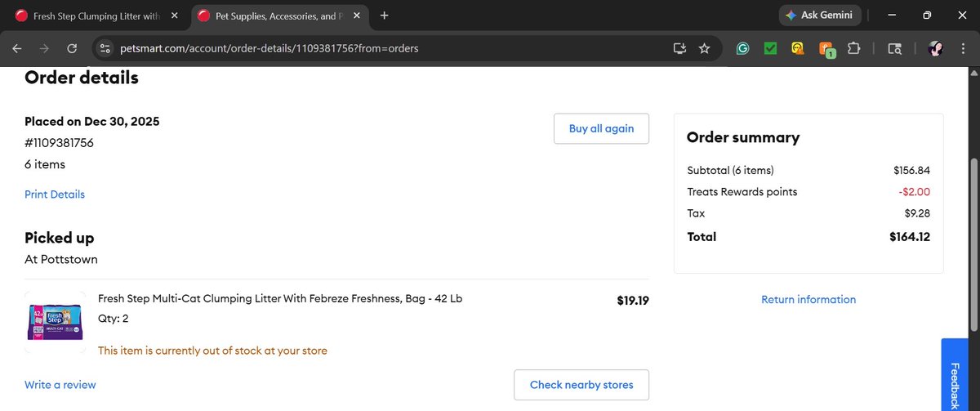Image resolution: width=980 pixels, height=411 pixels.
Task: Open the Fresh Step Multi-Cat Clumping Litter title
Action: click(280, 298)
